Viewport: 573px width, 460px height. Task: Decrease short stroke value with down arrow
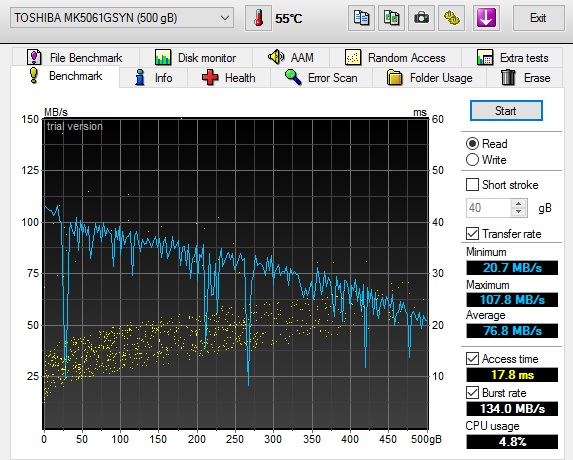click(x=519, y=212)
